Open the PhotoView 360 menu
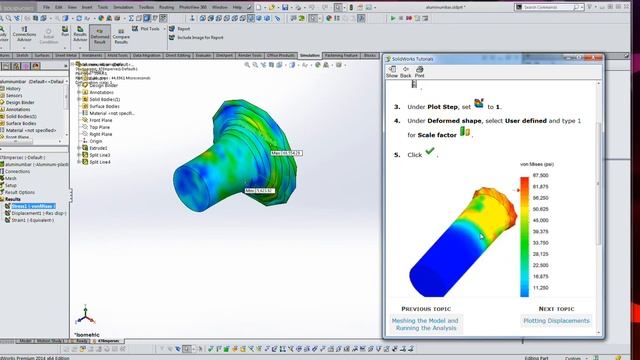Screen dimensions: 640x360 pyautogui.click(x=194, y=7)
